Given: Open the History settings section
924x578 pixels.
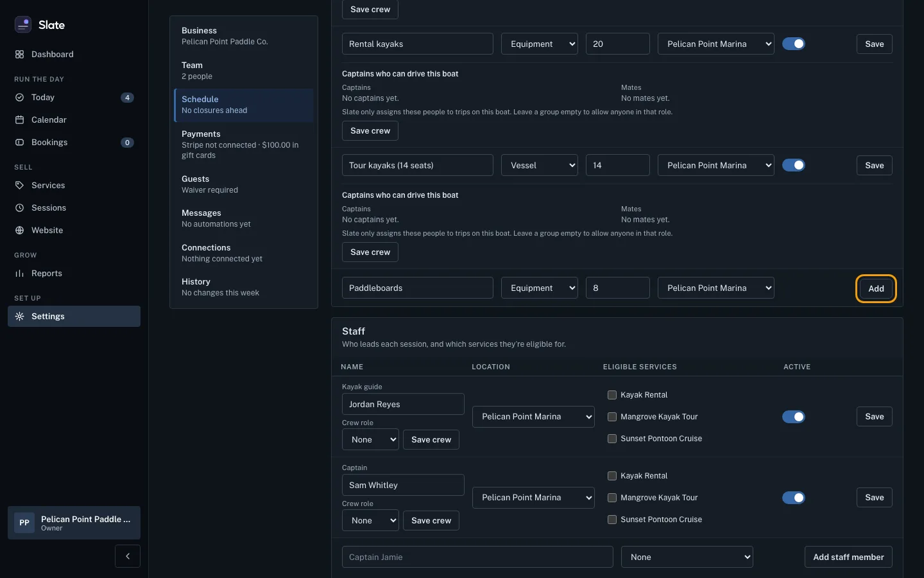Looking at the screenshot, I should pyautogui.click(x=244, y=287).
